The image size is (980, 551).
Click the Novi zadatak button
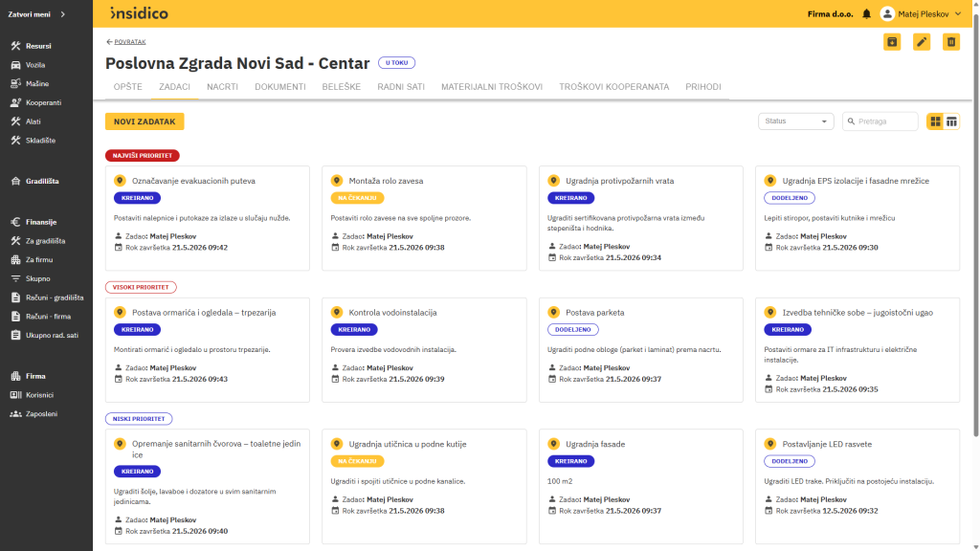pyautogui.click(x=145, y=121)
